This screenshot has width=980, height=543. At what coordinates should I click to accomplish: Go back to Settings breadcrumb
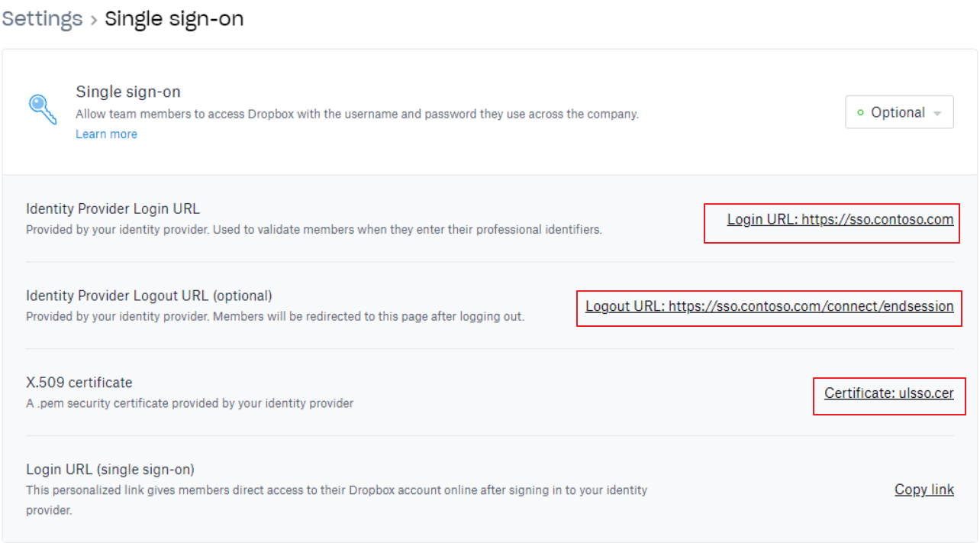pyautogui.click(x=42, y=18)
